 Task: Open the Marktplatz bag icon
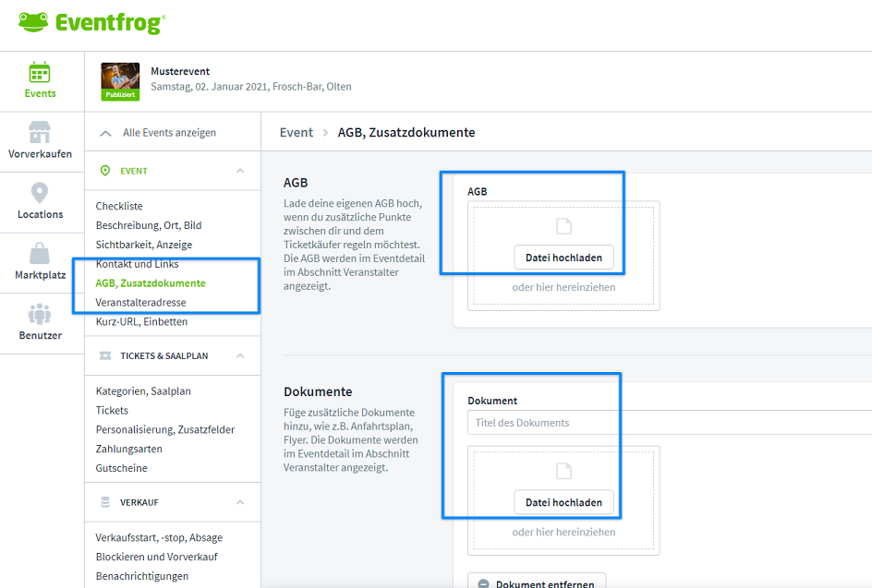click(40, 253)
